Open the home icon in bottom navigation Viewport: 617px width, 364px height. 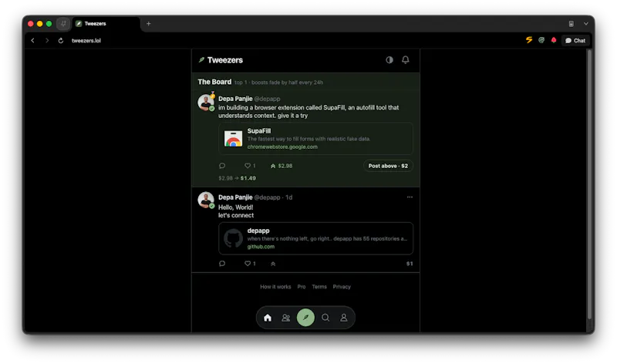tap(268, 318)
